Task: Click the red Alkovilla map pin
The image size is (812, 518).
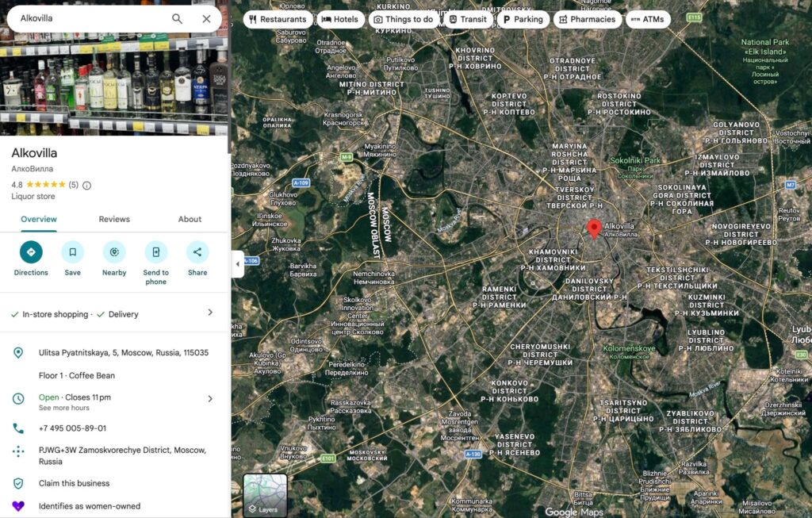Action: point(593,228)
